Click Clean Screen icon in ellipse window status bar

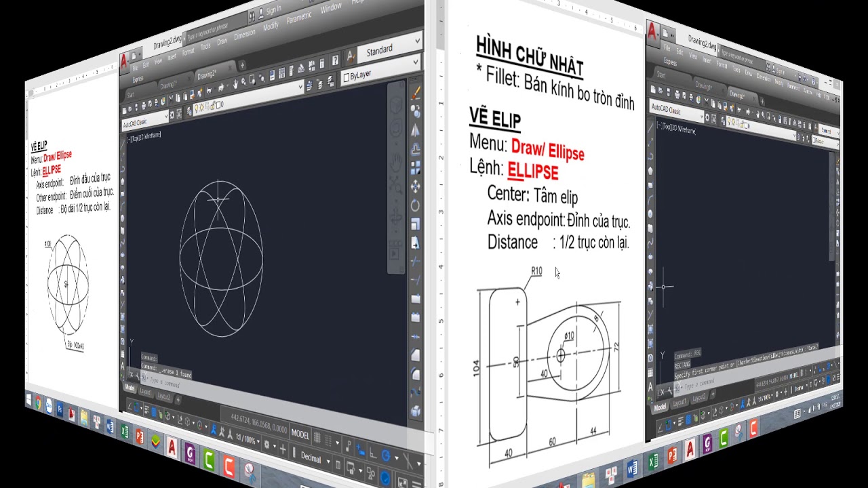tap(403, 483)
